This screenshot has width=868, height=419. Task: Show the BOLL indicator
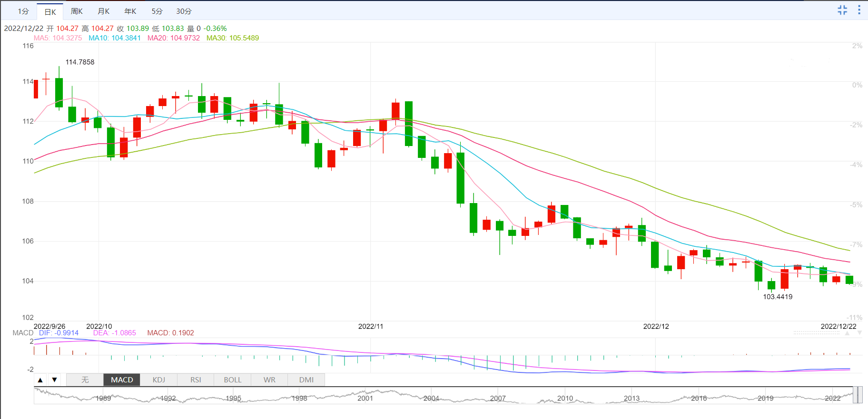pos(233,380)
